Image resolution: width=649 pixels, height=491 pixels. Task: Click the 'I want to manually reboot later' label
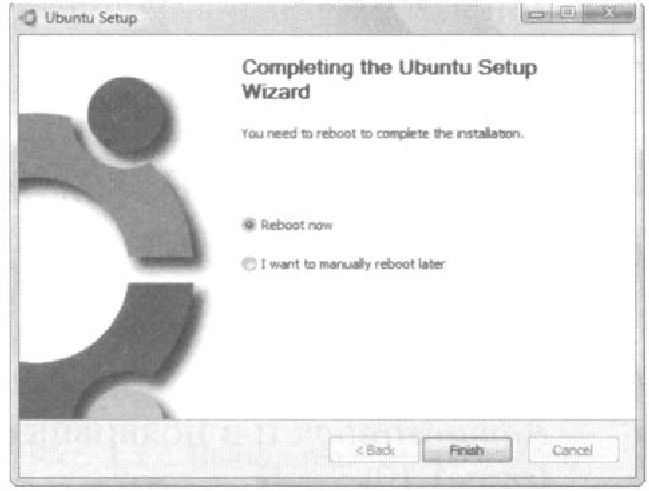click(x=353, y=264)
